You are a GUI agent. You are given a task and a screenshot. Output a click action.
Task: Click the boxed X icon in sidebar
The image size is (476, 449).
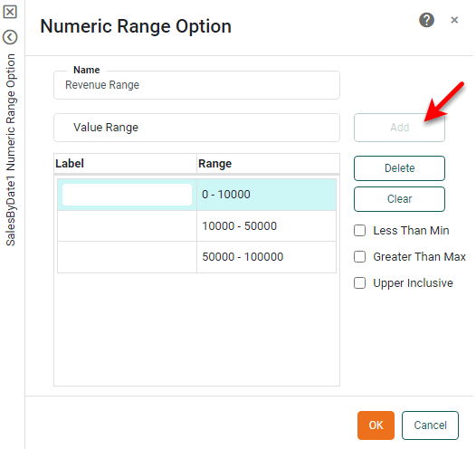(x=10, y=12)
